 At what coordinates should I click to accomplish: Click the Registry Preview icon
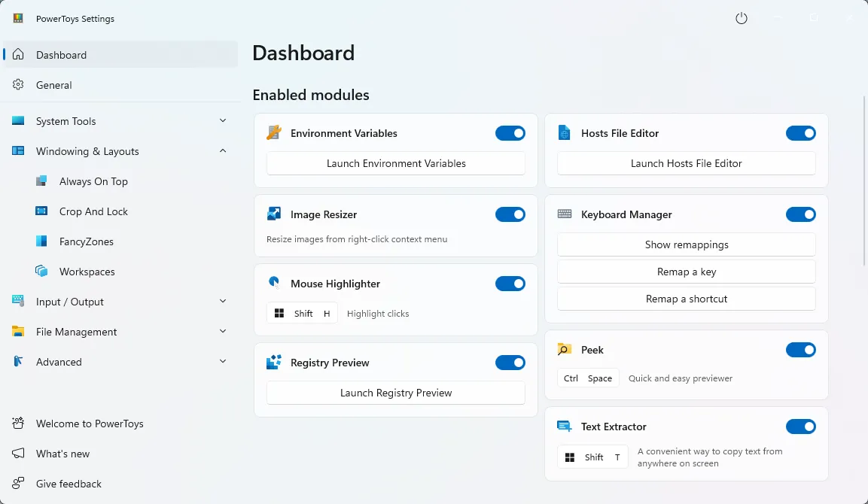pyautogui.click(x=275, y=363)
